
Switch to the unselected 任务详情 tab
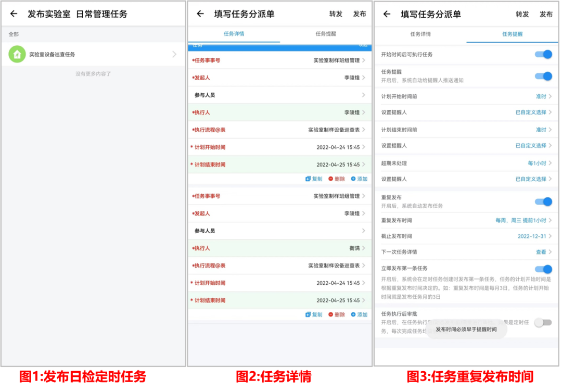[x=420, y=34]
